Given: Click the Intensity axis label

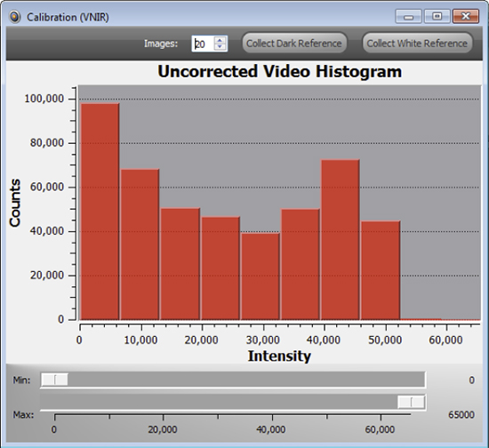Looking at the screenshot, I should pos(279,356).
